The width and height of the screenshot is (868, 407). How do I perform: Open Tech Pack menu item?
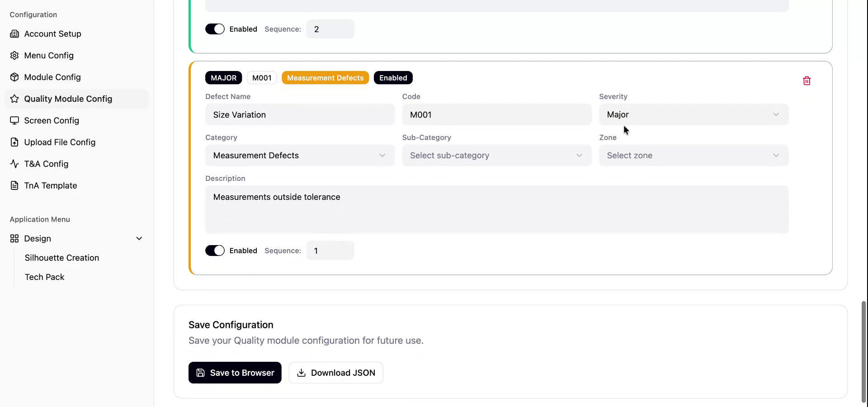pyautogui.click(x=45, y=277)
